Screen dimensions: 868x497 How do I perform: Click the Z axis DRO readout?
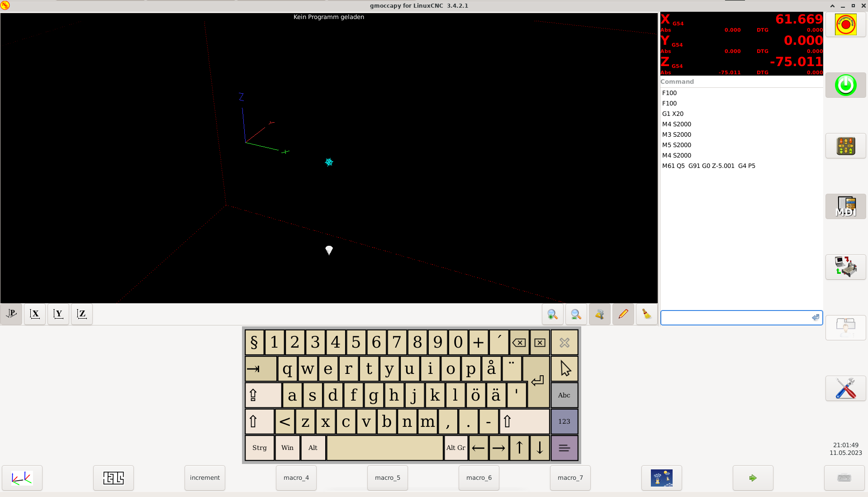pyautogui.click(x=742, y=65)
